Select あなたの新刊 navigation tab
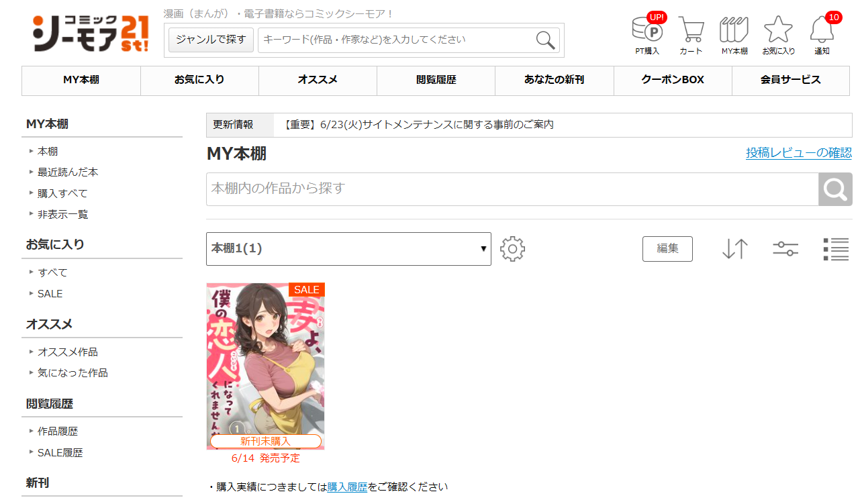862x504 pixels. [x=554, y=81]
